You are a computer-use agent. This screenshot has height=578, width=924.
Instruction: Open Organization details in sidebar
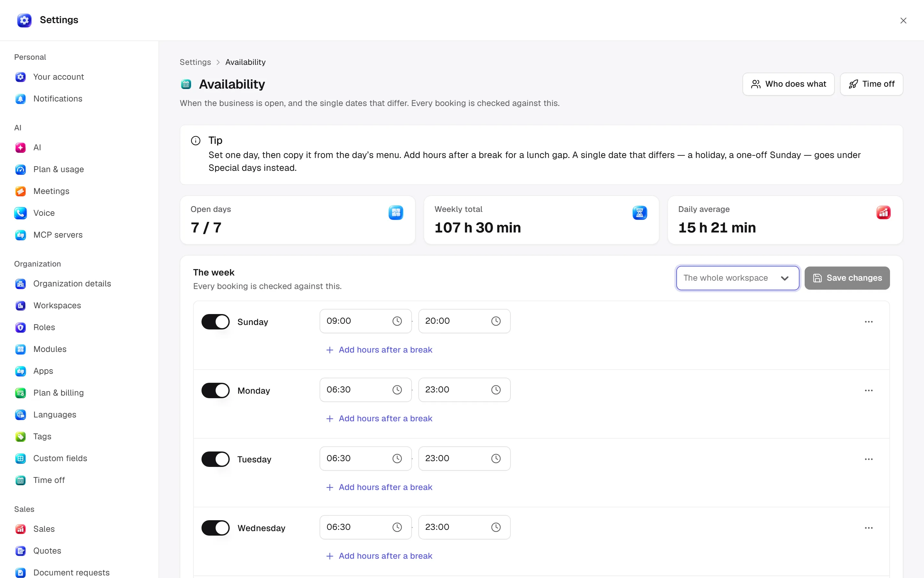[79, 284]
